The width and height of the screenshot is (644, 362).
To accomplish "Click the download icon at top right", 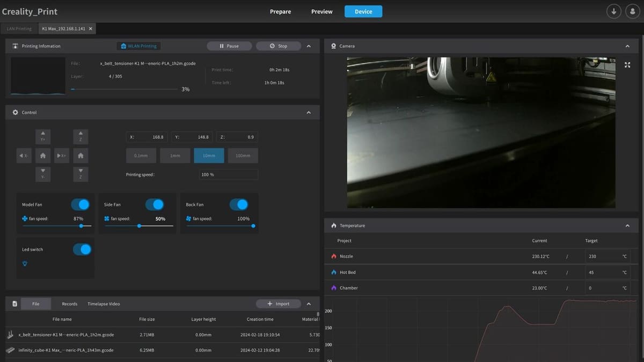I will click(x=613, y=11).
